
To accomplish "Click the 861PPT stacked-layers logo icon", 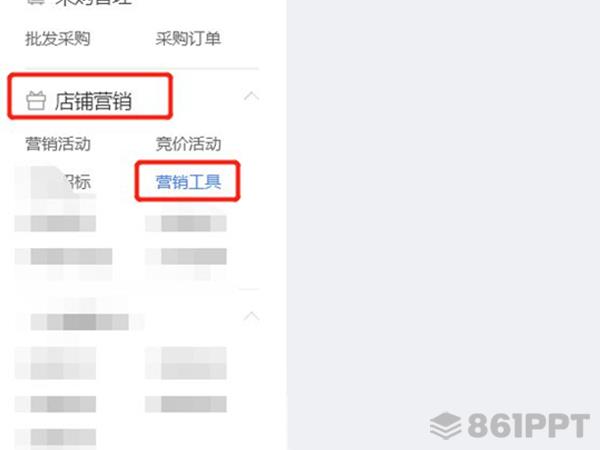I will pos(445,426).
